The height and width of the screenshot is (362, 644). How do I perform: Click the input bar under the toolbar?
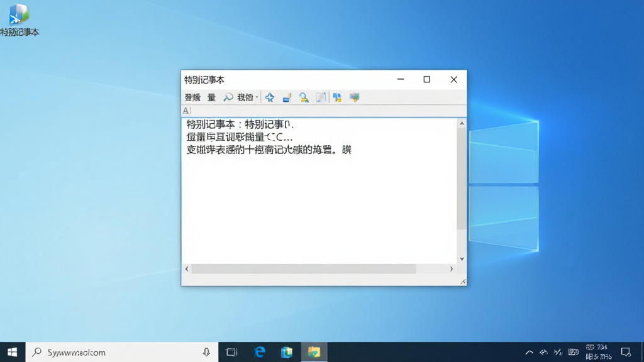[x=324, y=111]
